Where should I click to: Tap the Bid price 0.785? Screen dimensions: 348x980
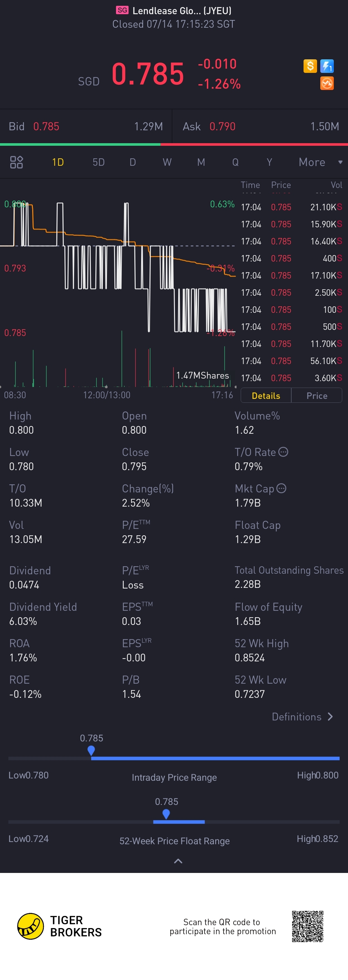46,127
